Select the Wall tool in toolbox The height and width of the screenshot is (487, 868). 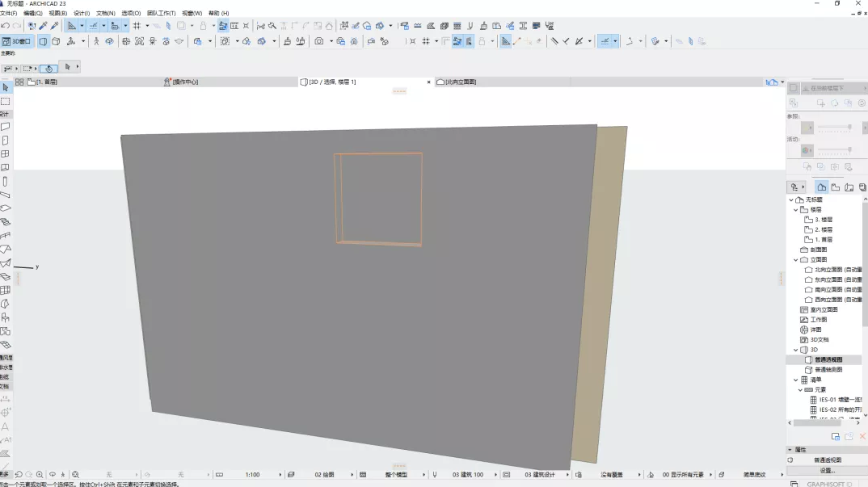(x=6, y=127)
